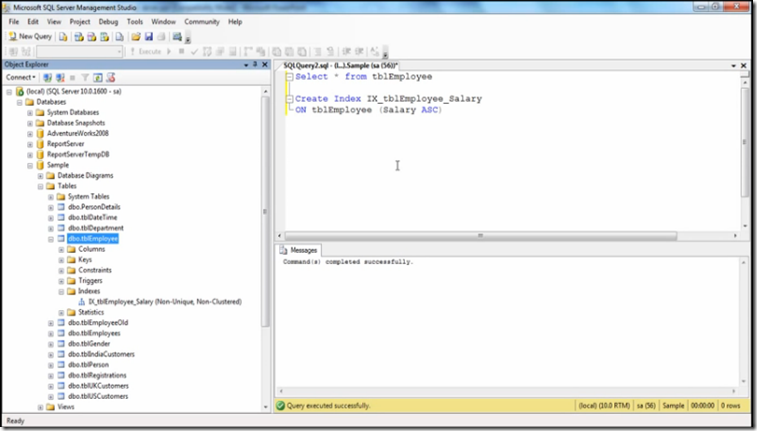
Task: Click the Object Explorer vertical scrollbar
Action: 265,211
